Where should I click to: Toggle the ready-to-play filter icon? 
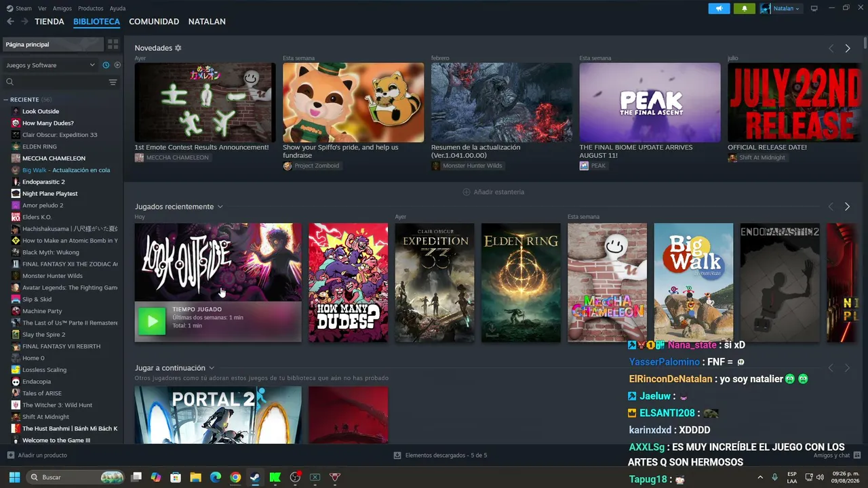117,65
